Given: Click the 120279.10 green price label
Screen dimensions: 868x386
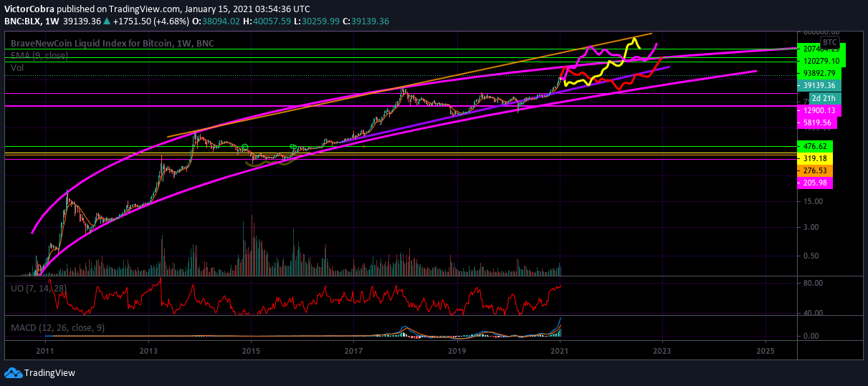Looking at the screenshot, I should (x=821, y=61).
